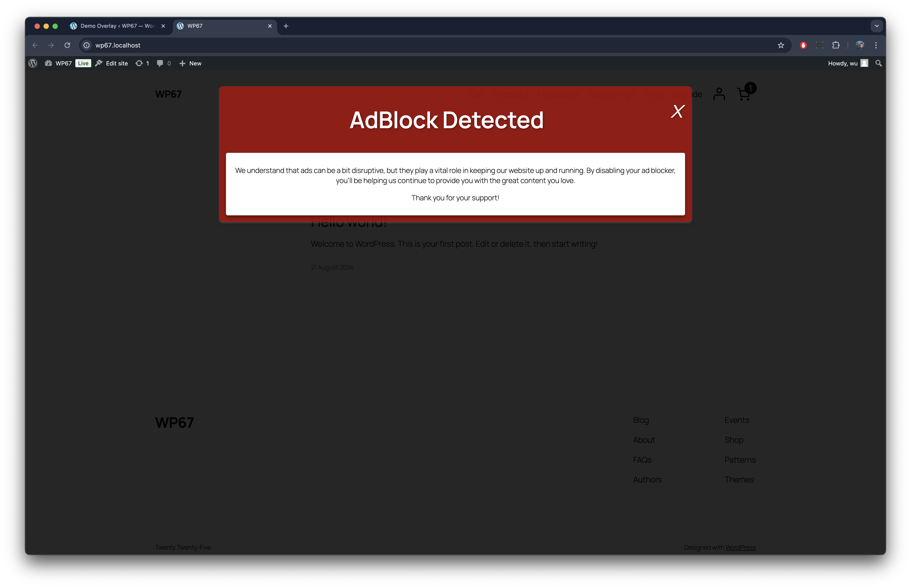Viewport: 911px width, 588px height.
Task: Close the Demo Overlay tab
Action: tap(163, 26)
